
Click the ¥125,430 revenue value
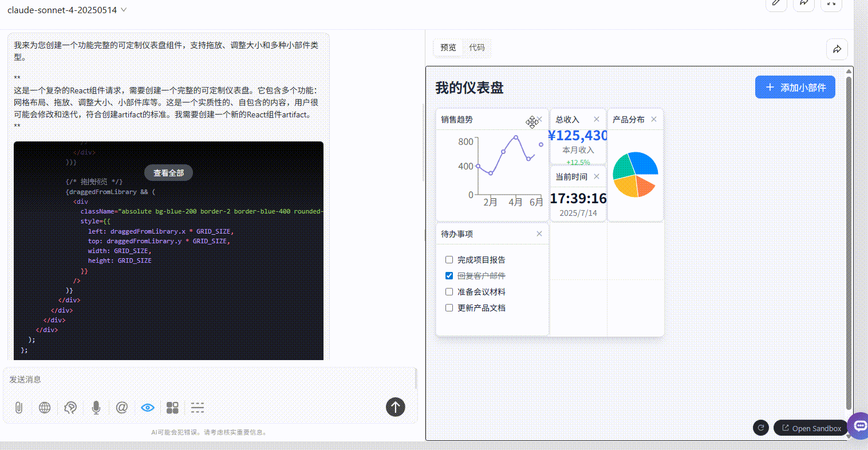[x=578, y=135]
